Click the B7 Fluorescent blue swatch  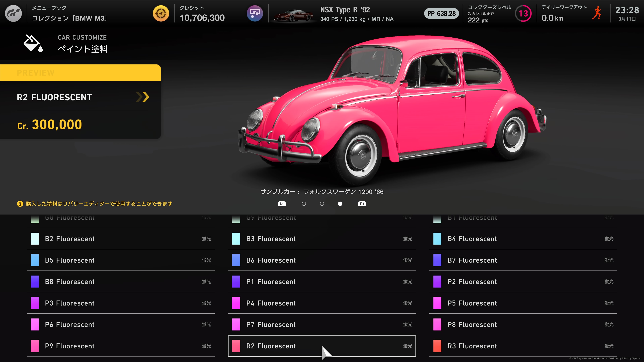point(437,260)
